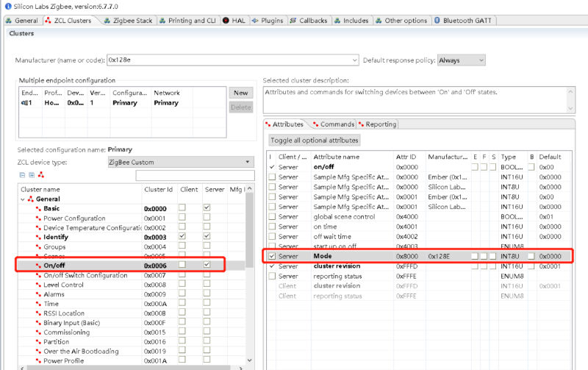
Task: Enable the on time attribute checkbox
Action: [272, 227]
